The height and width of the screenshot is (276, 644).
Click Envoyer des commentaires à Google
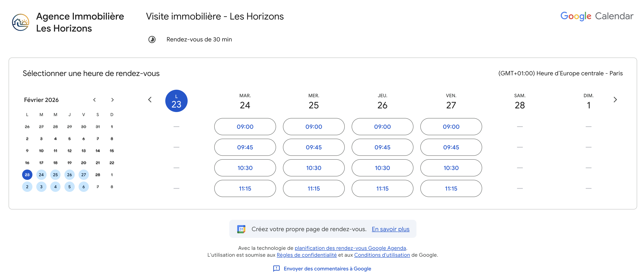pos(327,268)
